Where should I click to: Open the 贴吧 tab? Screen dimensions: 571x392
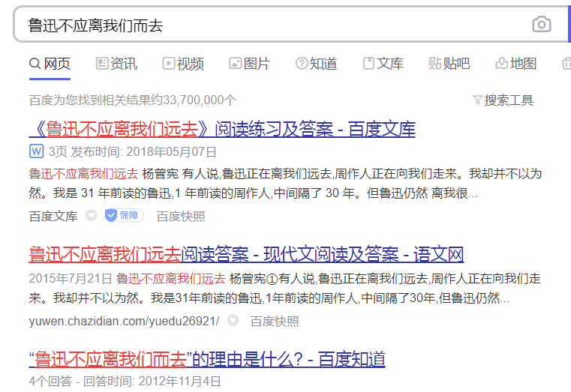pos(449,64)
